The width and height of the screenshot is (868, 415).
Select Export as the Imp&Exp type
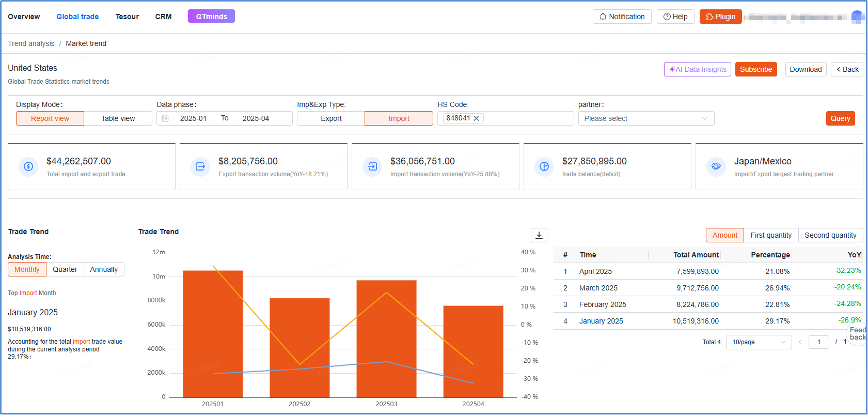pos(331,118)
